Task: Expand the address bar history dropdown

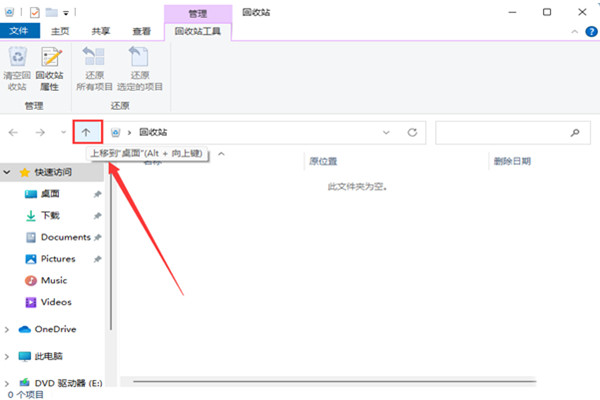Action: pyautogui.click(x=387, y=132)
